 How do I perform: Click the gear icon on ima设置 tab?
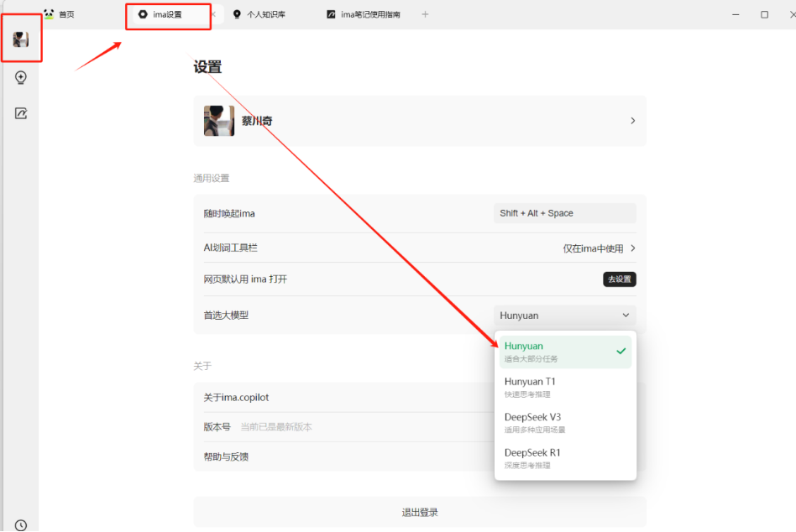pyautogui.click(x=143, y=14)
